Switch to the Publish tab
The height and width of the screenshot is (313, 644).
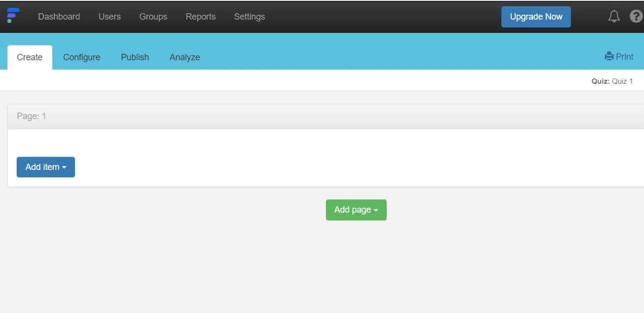[x=135, y=57]
